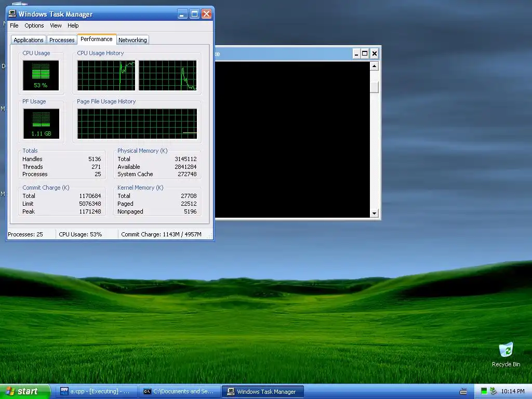Click the second CPU Usage History graph
This screenshot has height=399, width=532.
(x=168, y=75)
